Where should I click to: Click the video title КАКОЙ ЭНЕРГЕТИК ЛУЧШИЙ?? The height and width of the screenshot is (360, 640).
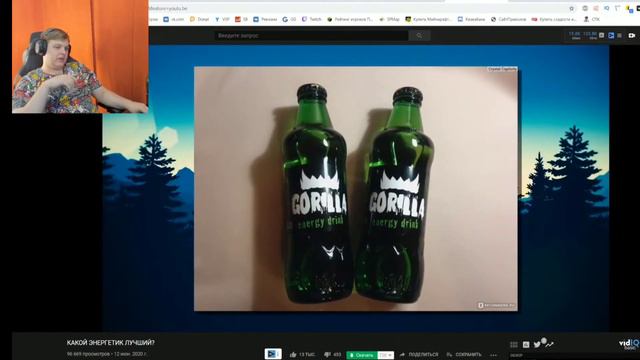point(111,343)
